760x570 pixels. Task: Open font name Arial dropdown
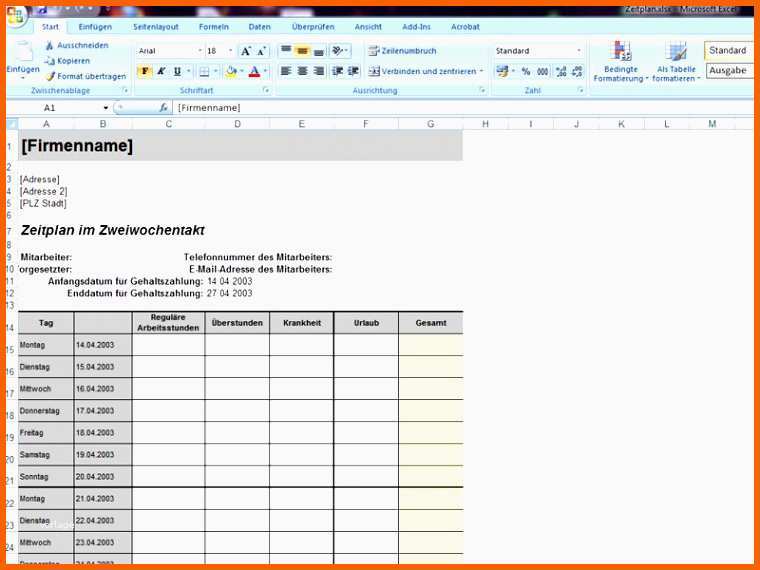coord(200,50)
